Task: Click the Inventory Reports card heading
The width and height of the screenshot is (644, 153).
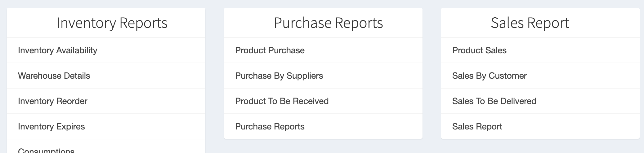Action: 112,23
